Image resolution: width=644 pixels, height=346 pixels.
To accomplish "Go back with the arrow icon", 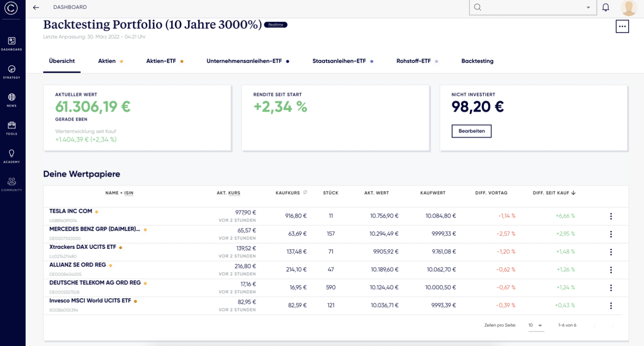I will [x=36, y=7].
